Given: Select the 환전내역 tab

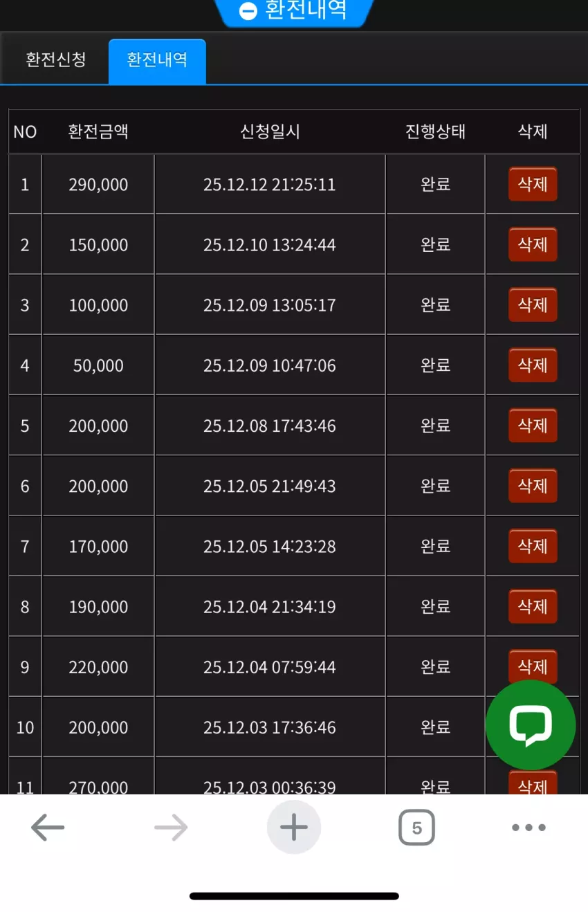Looking at the screenshot, I should click(x=157, y=60).
